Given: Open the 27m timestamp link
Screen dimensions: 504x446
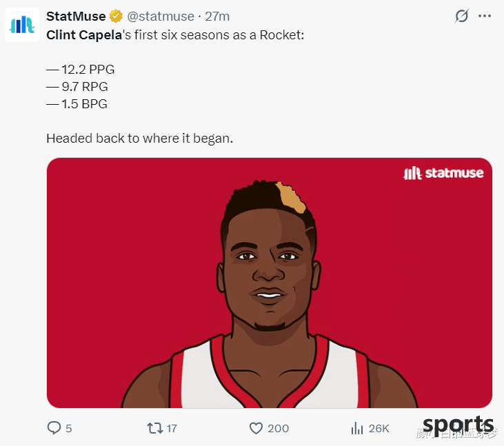Looking at the screenshot, I should (217, 16).
